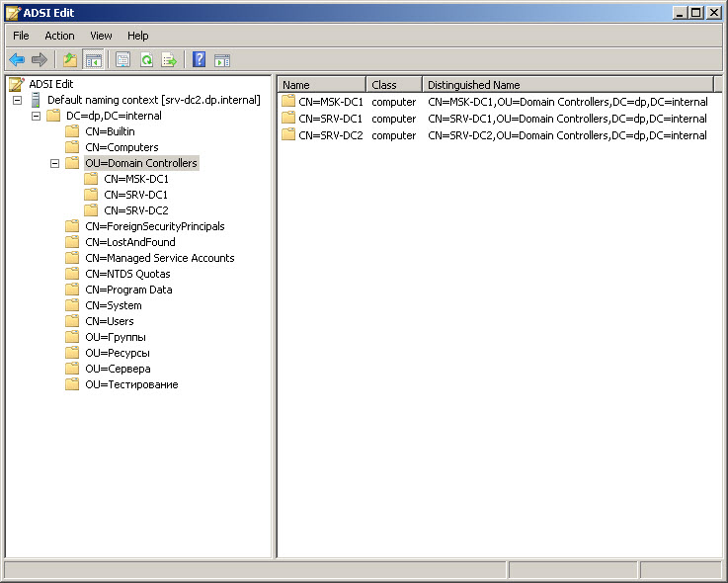Collapse the OU=Domain Controllers node

54,163
